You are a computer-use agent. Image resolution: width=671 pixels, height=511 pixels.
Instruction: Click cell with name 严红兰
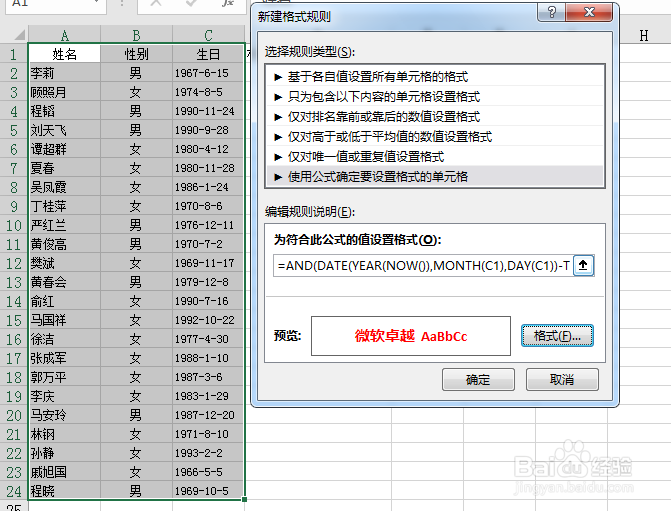[64, 225]
